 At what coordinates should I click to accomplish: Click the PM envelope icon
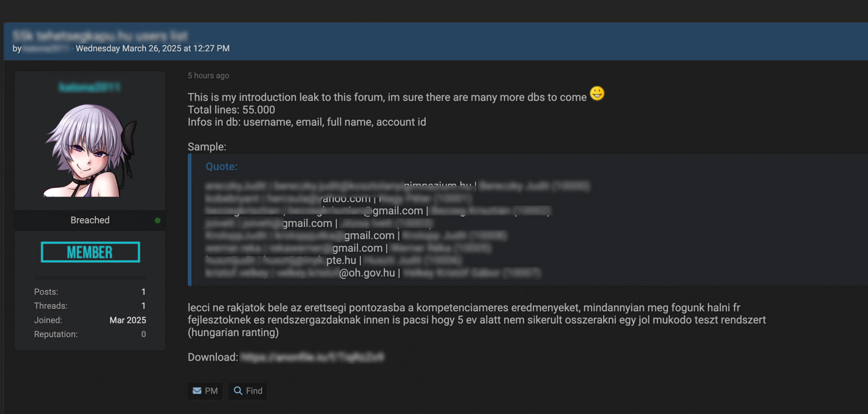tap(197, 391)
